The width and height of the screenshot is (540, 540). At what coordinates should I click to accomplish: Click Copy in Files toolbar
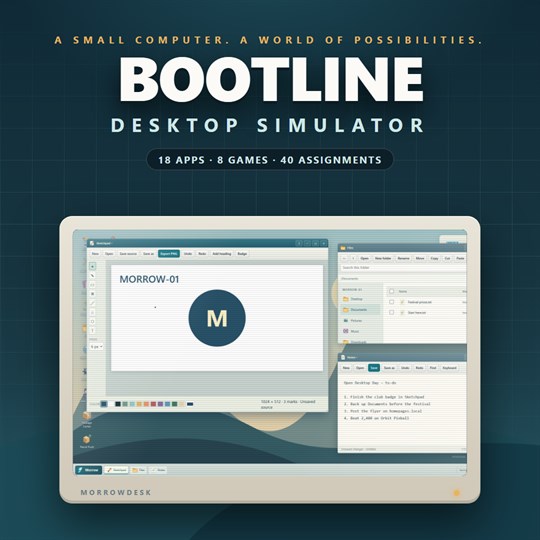tap(435, 258)
